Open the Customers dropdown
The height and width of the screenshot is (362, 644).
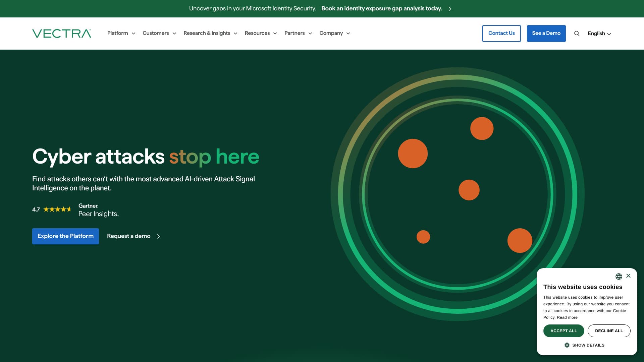tap(159, 33)
